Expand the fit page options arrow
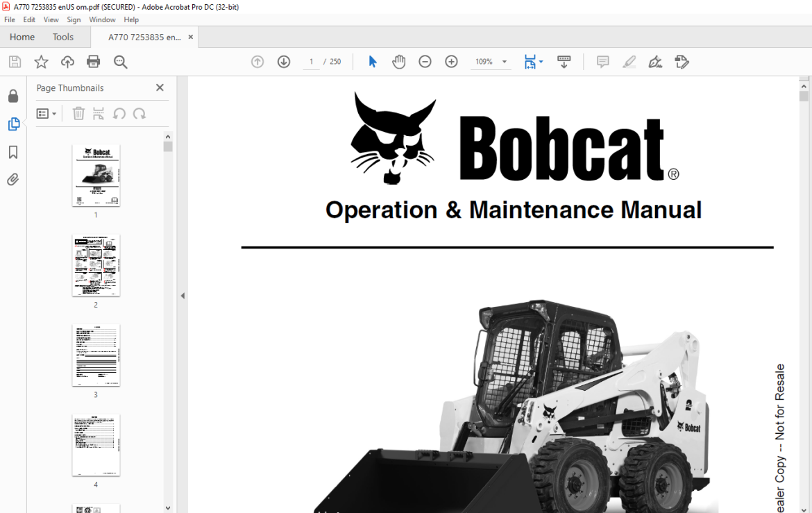 point(541,62)
